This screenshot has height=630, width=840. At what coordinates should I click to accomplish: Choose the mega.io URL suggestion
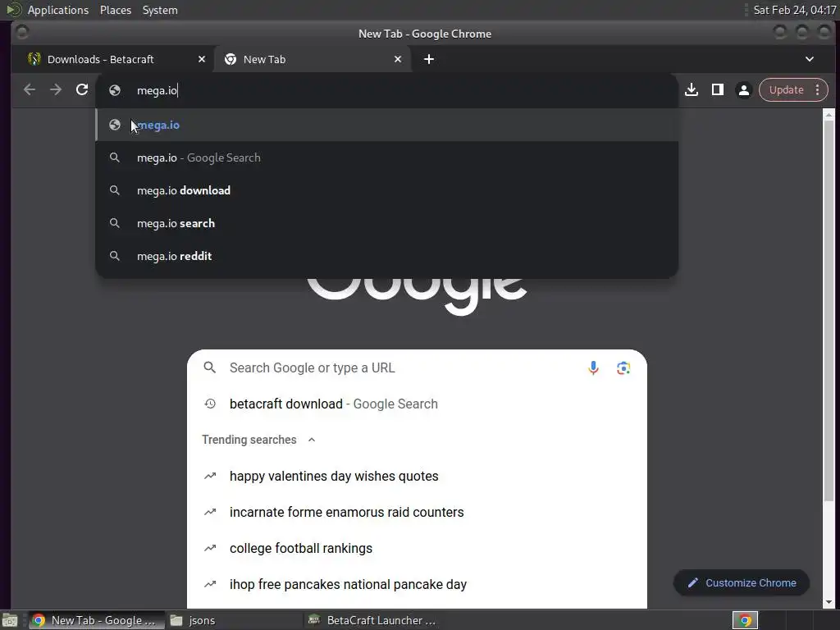387,125
